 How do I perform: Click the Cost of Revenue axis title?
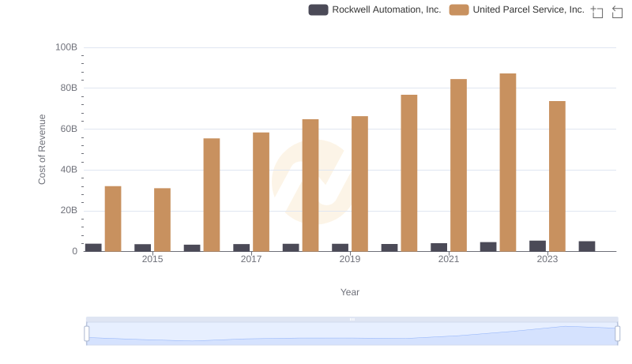pos(42,149)
